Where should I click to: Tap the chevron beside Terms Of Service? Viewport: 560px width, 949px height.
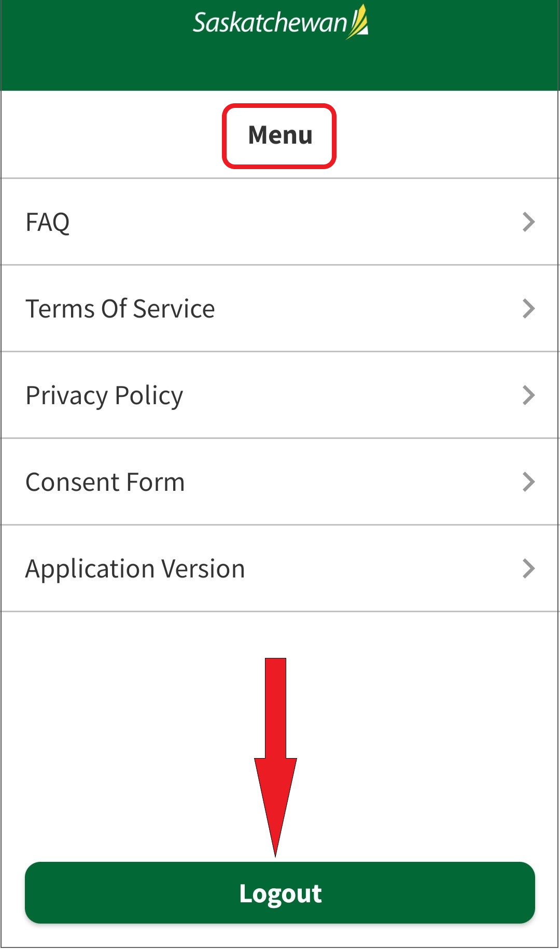528,309
